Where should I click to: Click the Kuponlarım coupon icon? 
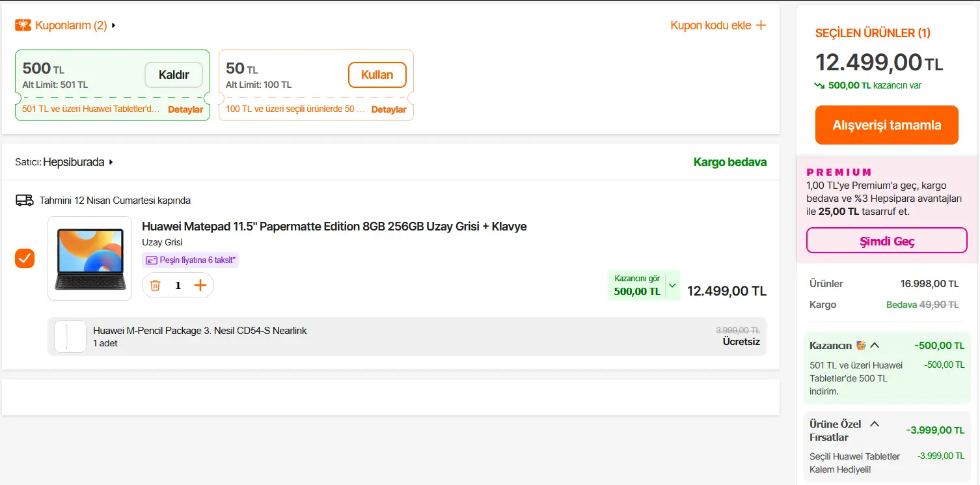tap(23, 25)
